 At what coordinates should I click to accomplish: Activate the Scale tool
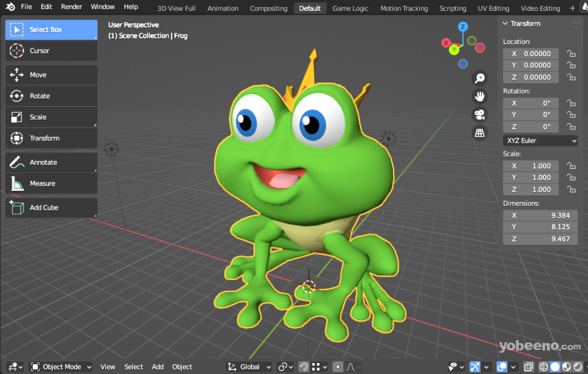pos(51,117)
